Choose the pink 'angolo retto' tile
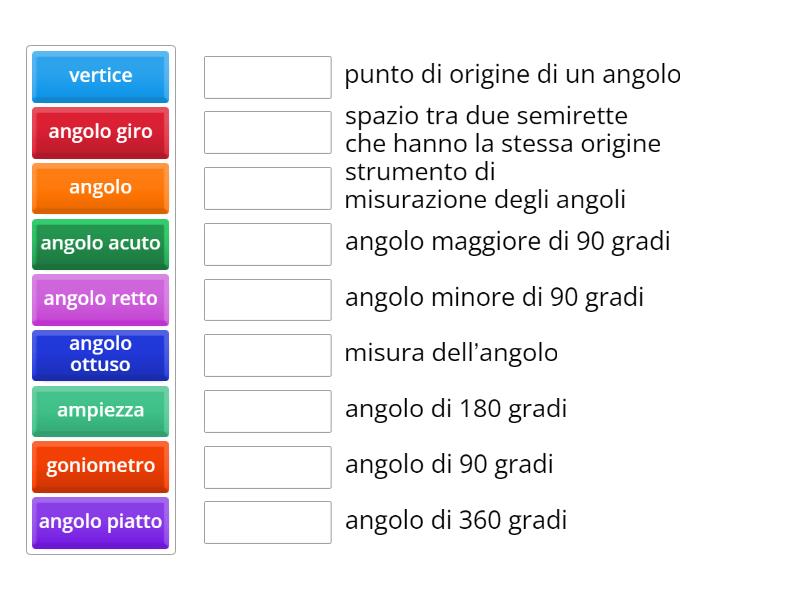800x600 pixels. [x=100, y=299]
